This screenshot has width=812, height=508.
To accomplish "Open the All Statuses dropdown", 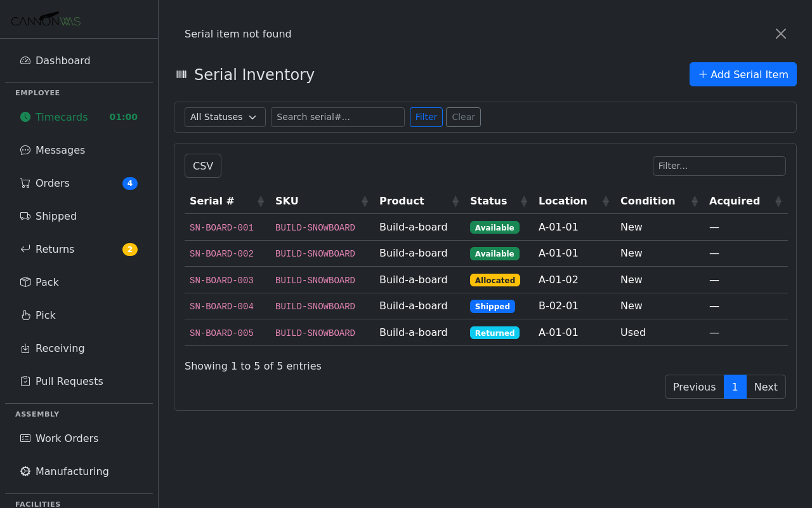I will [x=225, y=117].
